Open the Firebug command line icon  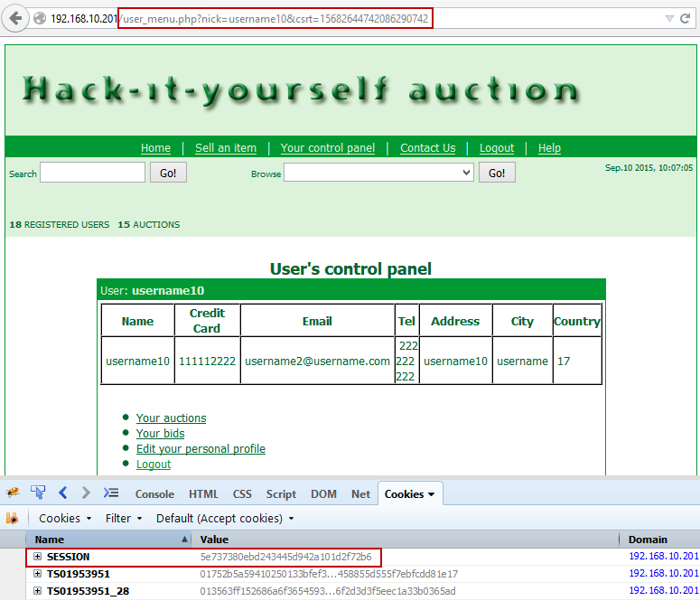click(111, 493)
